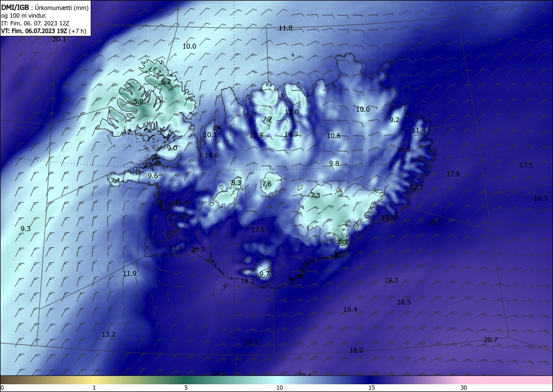This screenshot has height=392, width=553.
Task: Click the 13.6 map value
Action: point(176,249)
